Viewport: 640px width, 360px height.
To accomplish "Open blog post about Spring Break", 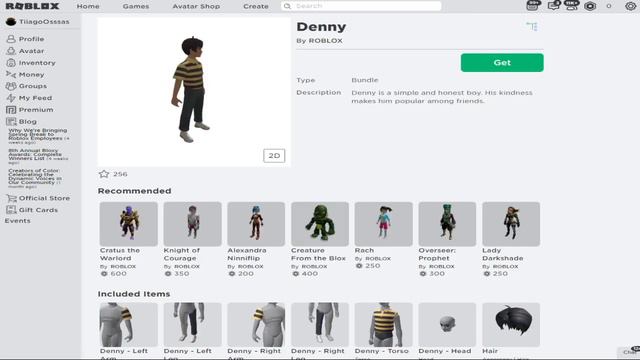I will click(x=39, y=136).
